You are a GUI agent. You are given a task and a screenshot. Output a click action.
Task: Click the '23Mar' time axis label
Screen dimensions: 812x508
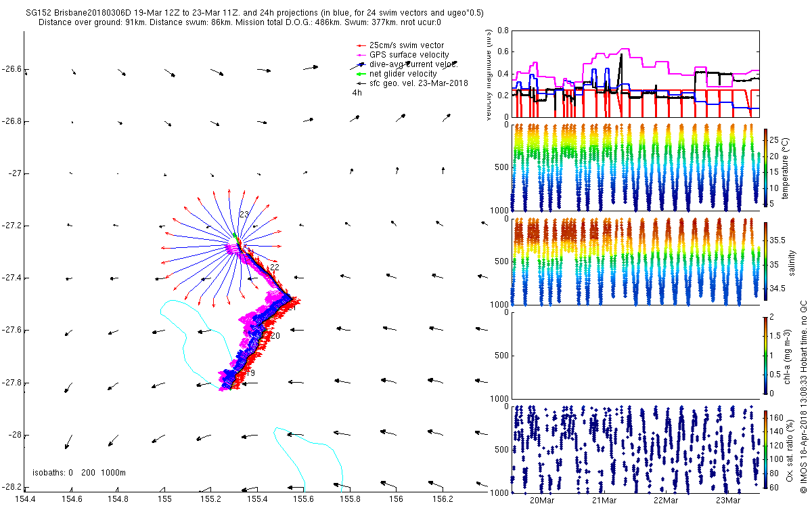729,501
